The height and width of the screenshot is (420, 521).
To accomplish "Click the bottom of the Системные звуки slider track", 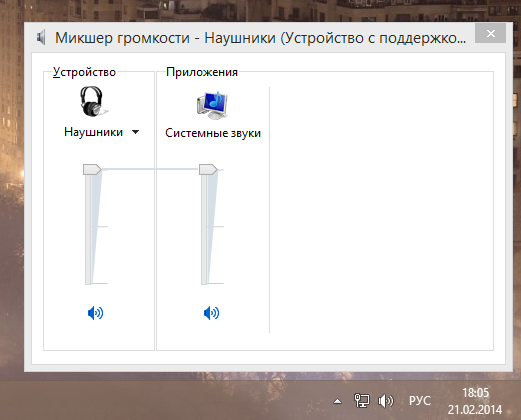I will pos(204,282).
